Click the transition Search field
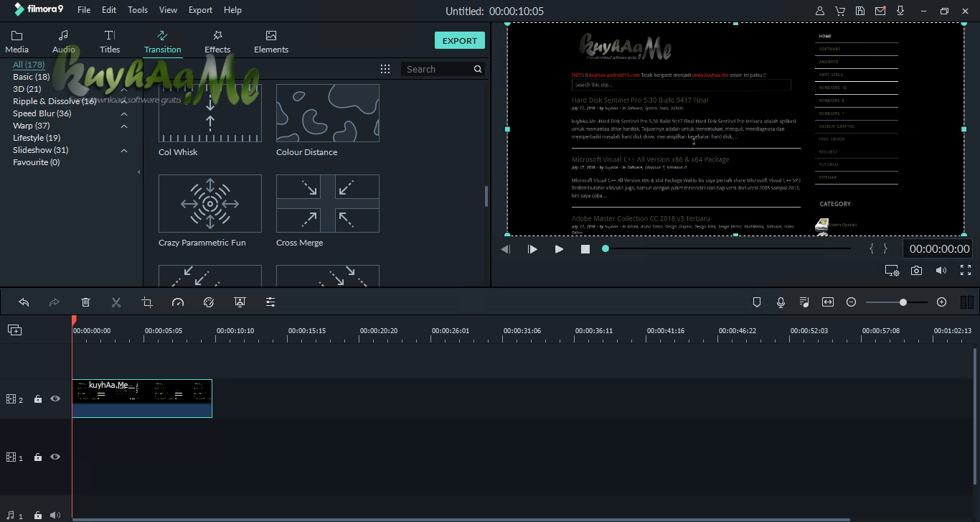This screenshot has height=522, width=980. point(443,69)
